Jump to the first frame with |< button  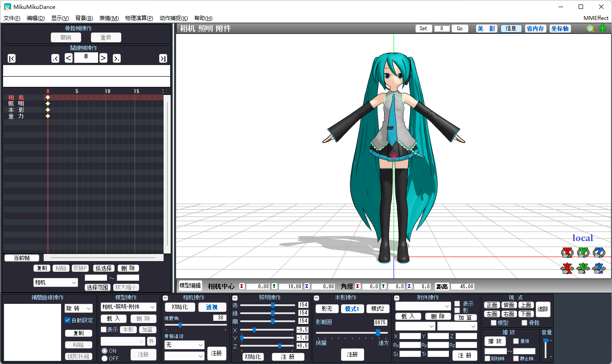[12, 58]
